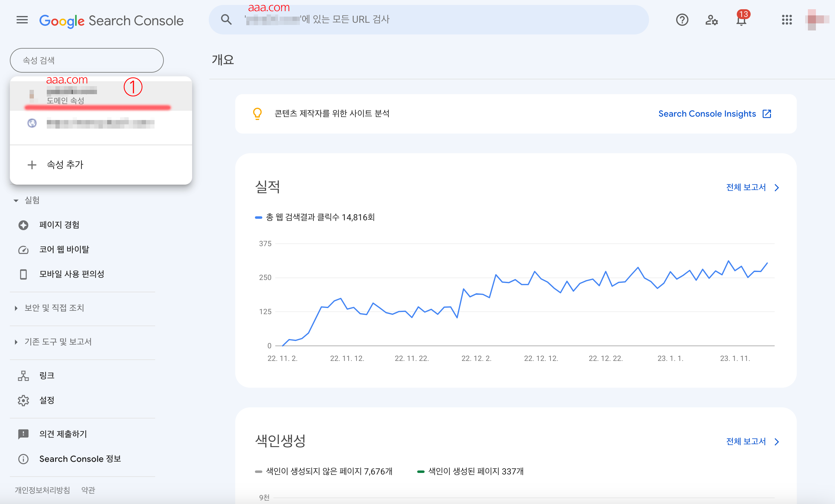Click the search magnifier icon

[x=226, y=20]
